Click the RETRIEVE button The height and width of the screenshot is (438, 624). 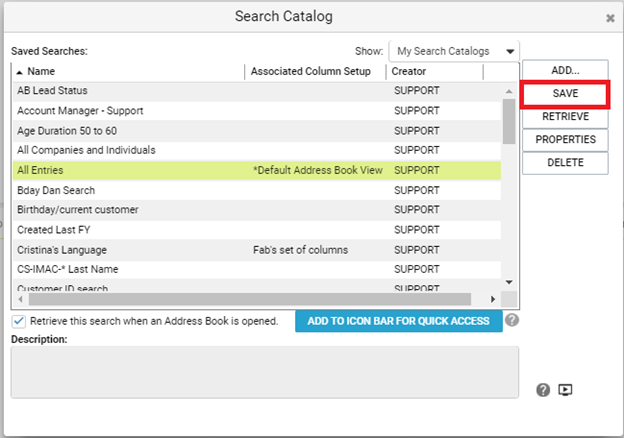tap(565, 117)
